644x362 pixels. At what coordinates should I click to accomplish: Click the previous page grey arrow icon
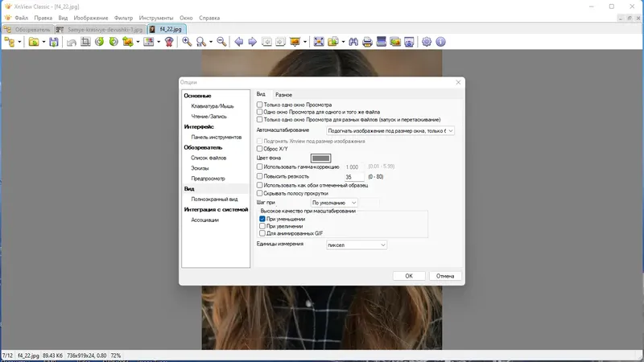[266, 42]
